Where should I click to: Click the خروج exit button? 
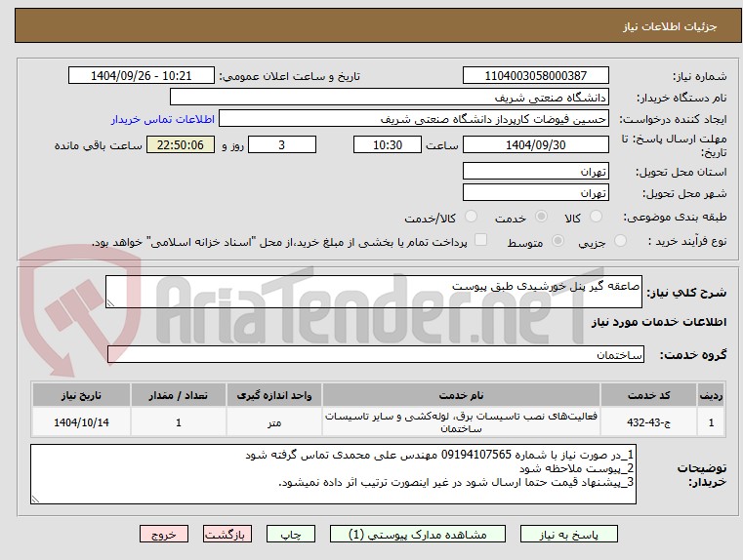[x=164, y=534]
